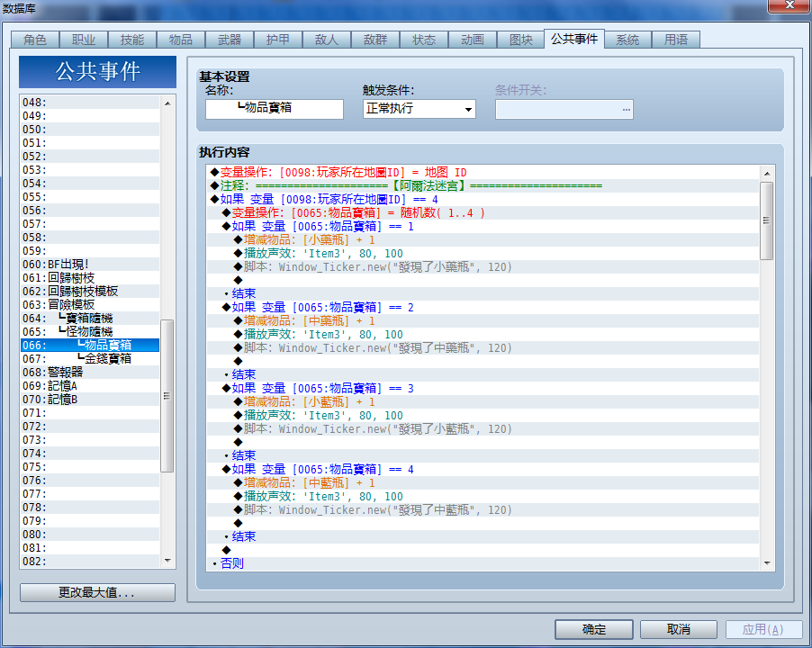Click the 名称 input field

(275, 109)
